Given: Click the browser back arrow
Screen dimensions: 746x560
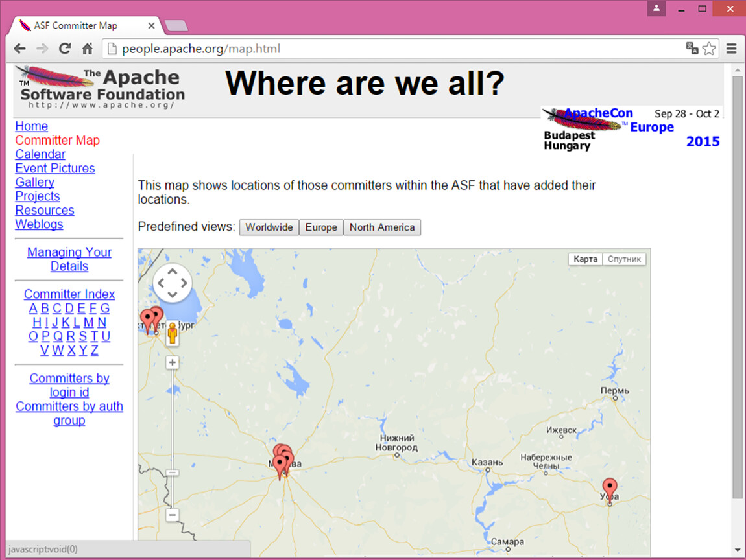Looking at the screenshot, I should pos(20,49).
